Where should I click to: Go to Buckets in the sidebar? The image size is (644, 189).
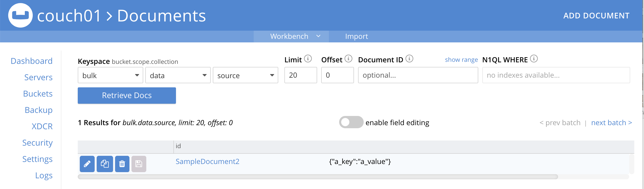38,94
